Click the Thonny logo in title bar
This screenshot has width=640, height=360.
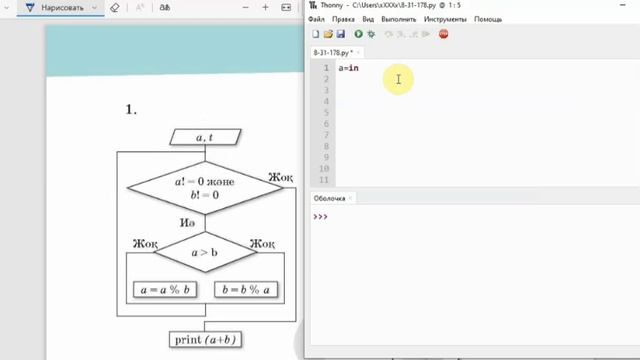click(313, 5)
